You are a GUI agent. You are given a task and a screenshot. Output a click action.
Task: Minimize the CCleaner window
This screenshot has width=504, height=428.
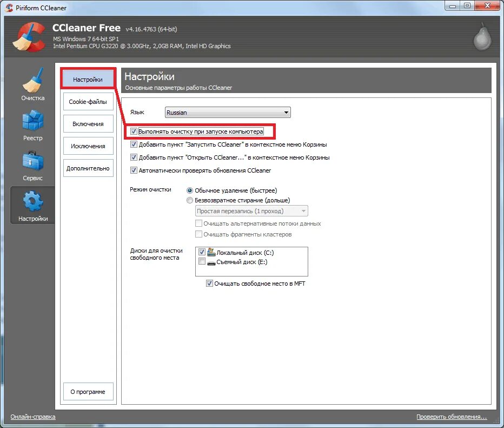pyautogui.click(x=452, y=5)
